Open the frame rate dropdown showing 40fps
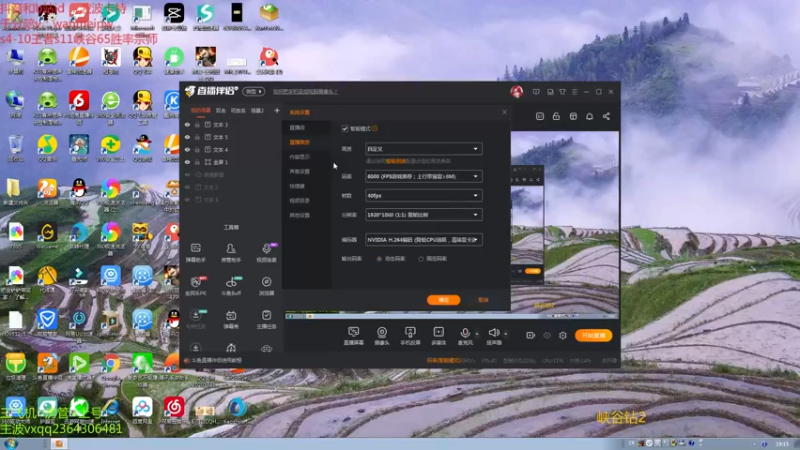This screenshot has height=450, width=800. [x=423, y=195]
